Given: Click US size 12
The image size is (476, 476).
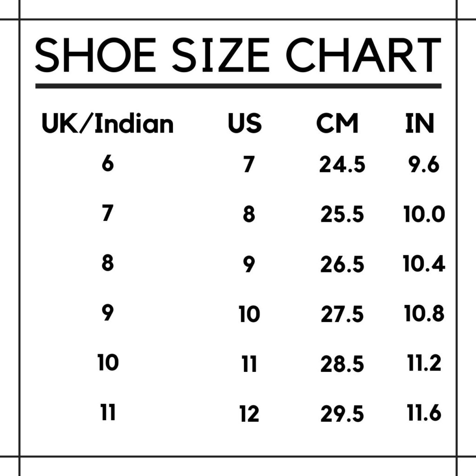Looking at the screenshot, I should [249, 413].
